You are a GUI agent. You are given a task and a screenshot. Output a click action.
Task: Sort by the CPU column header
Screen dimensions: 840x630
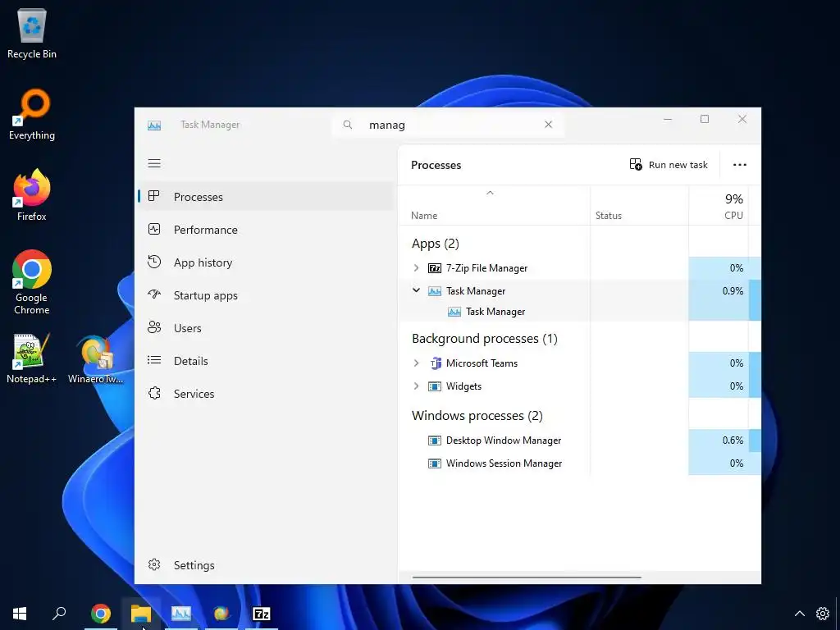(x=718, y=206)
